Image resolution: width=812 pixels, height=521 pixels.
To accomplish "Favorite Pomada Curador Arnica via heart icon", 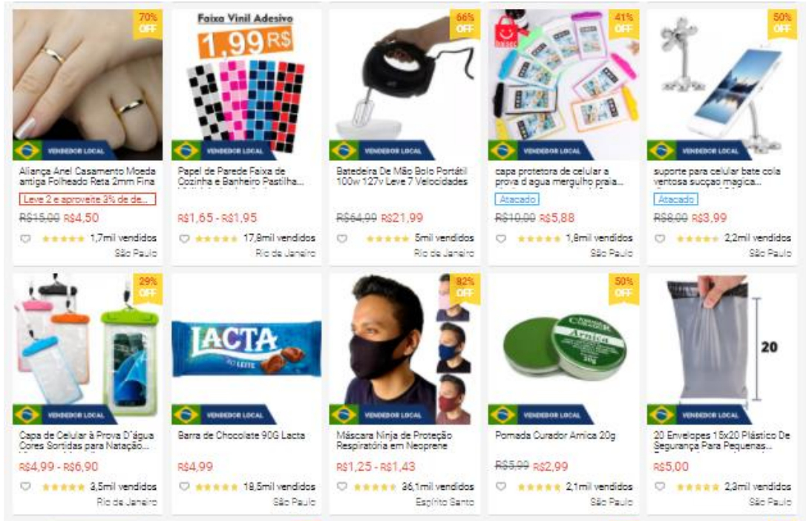I will click(x=501, y=487).
